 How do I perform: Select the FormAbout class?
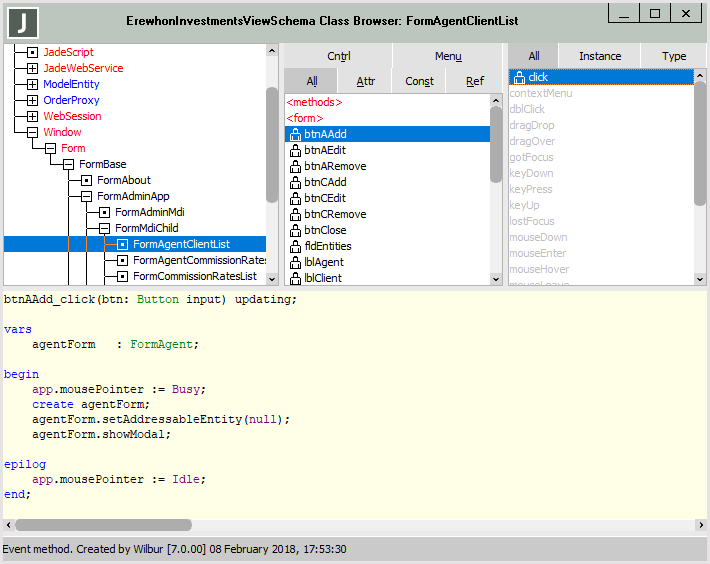point(124,180)
